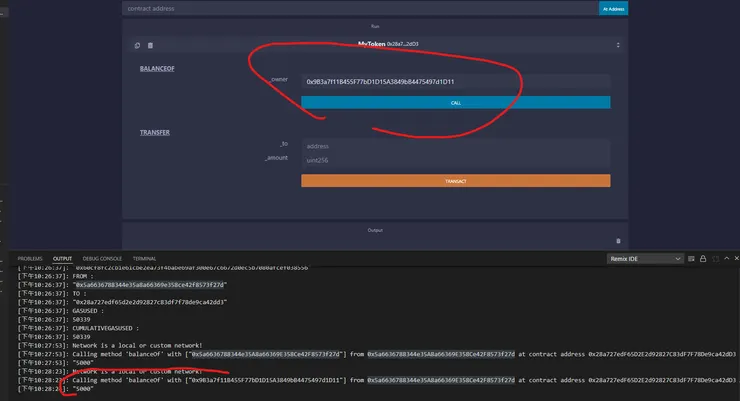
Task: Click the 'TO :' log line
Action: [x=79, y=294]
